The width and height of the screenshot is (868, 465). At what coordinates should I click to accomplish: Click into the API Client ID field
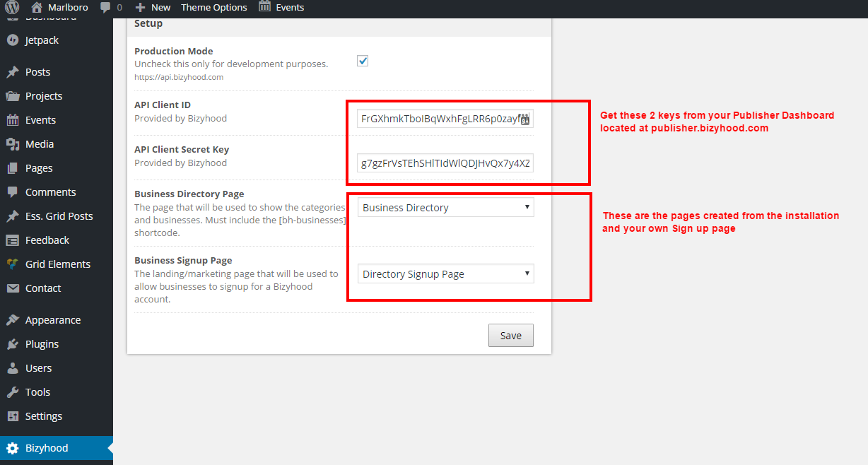(445, 119)
